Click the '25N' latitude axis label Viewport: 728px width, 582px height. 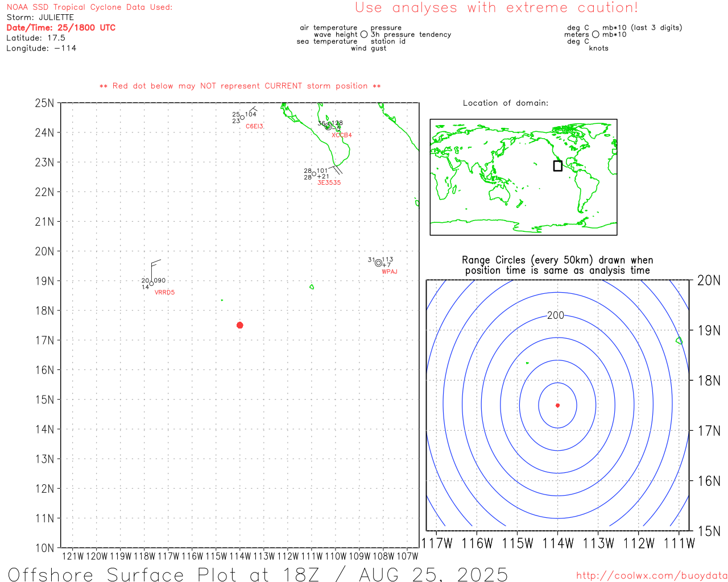click(x=44, y=103)
